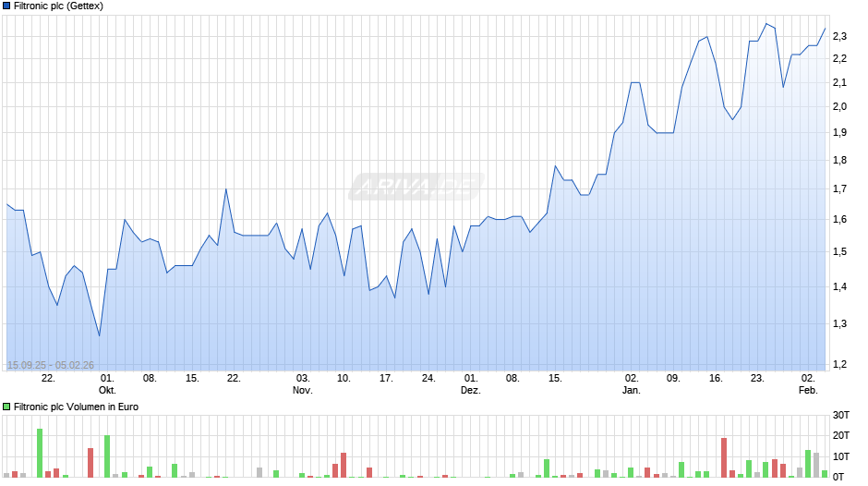
Task: Click the 1,3 price axis label
Action: click(839, 324)
